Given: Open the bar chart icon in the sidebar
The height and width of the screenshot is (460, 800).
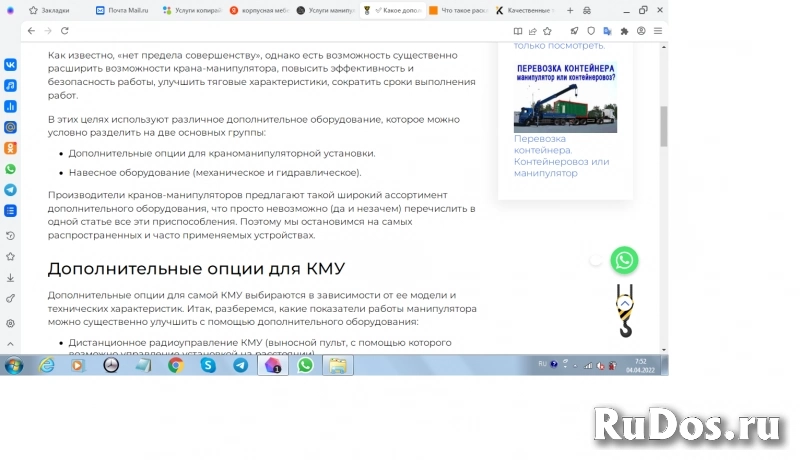Looking at the screenshot, I should click(x=10, y=107).
